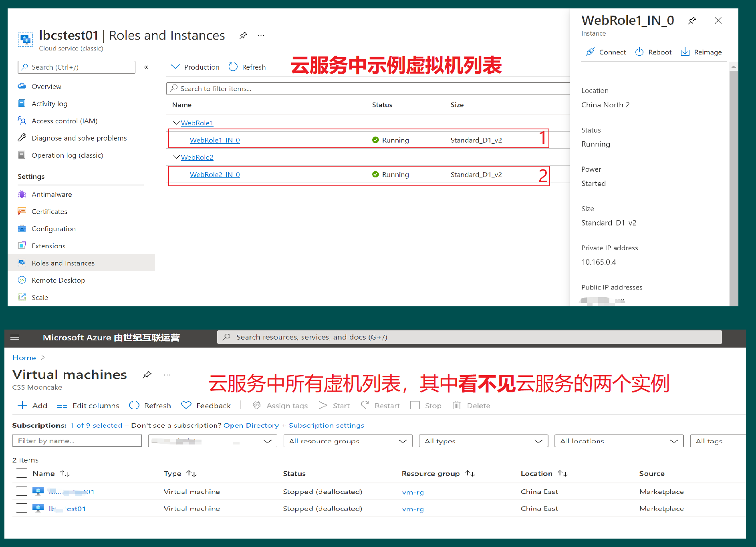The image size is (756, 547).
Task: Click the Reimage download icon
Action: tap(685, 52)
